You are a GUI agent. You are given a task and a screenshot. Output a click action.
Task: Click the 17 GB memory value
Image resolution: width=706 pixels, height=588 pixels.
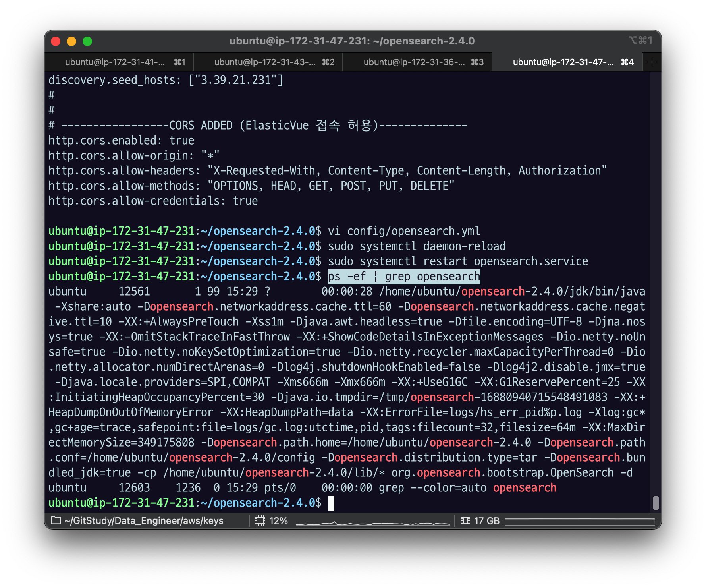pos(486,520)
